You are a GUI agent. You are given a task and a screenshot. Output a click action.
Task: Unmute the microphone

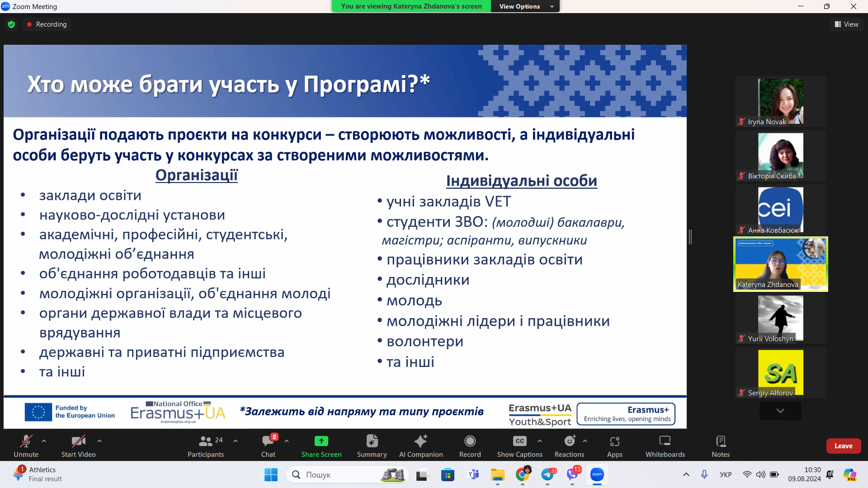26,446
